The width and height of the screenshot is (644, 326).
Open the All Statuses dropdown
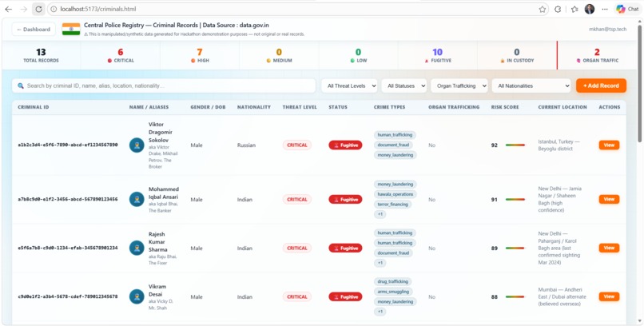[x=404, y=85]
